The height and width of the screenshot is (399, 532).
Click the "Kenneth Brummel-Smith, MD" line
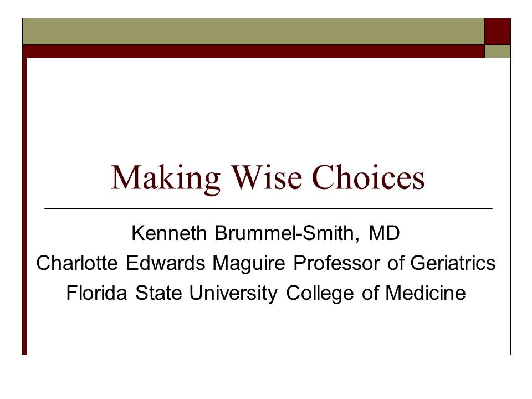pos(265,233)
